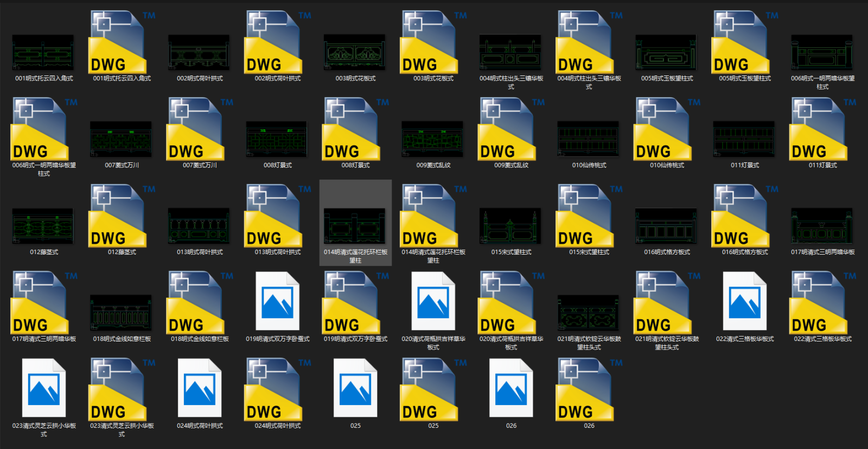Image resolution: width=868 pixels, height=449 pixels.
Task: Click the highlighted 014 preview thumbnail
Action: (x=355, y=226)
